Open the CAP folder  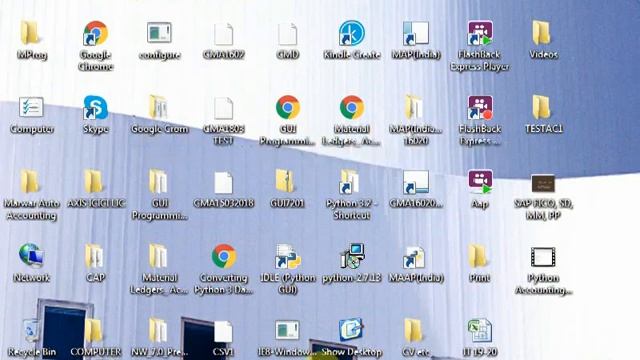[x=95, y=256]
